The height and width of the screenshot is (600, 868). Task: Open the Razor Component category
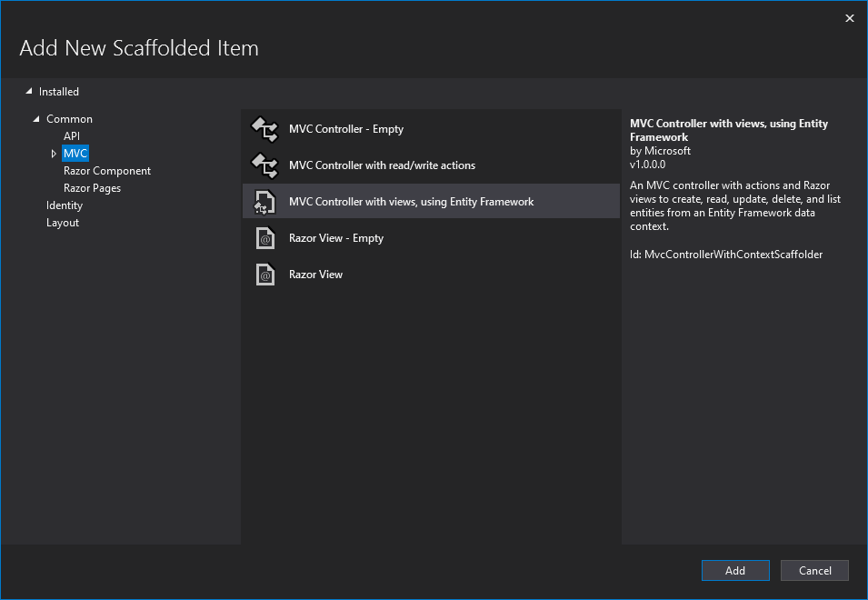[107, 171]
